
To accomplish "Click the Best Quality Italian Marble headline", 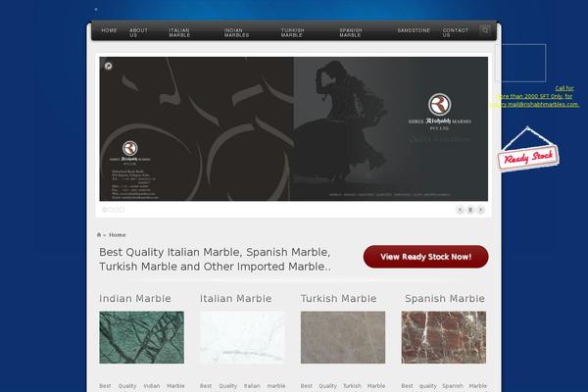I will click(215, 259).
